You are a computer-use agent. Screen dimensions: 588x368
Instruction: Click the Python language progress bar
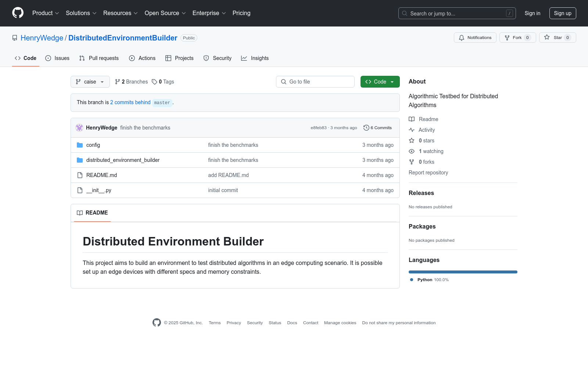463,272
